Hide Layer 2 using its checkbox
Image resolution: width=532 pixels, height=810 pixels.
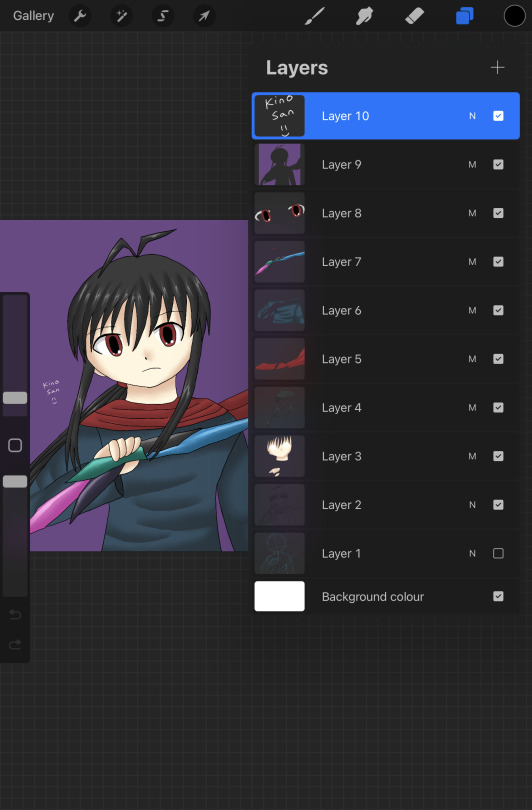[498, 504]
